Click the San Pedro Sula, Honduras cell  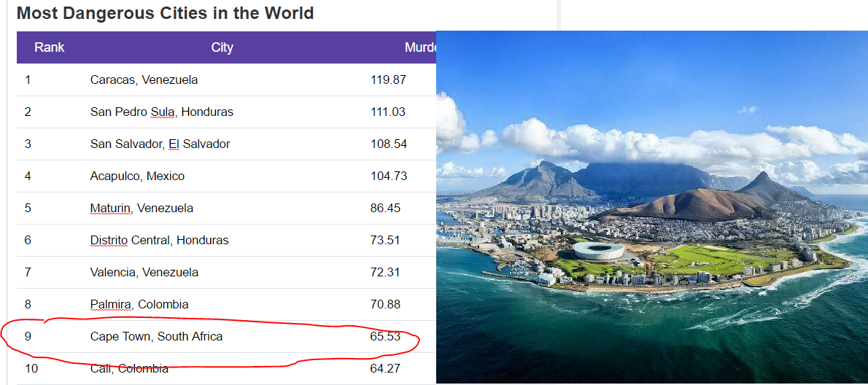click(x=162, y=112)
